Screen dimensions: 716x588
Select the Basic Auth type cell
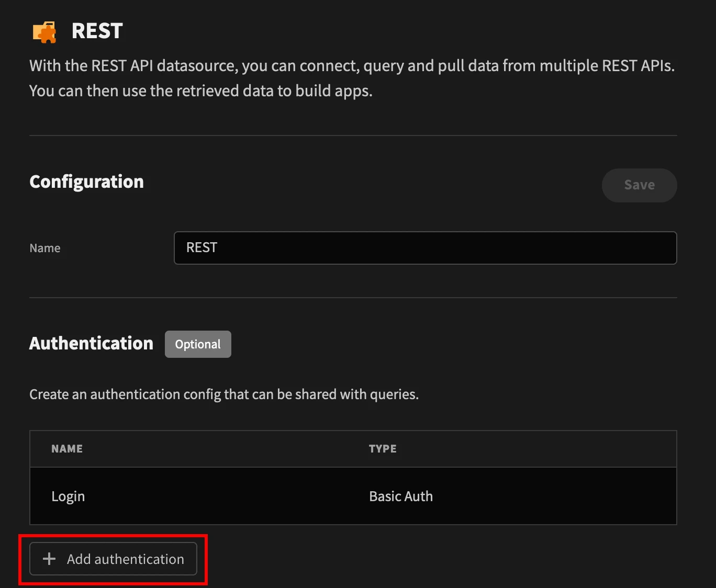[x=401, y=496]
